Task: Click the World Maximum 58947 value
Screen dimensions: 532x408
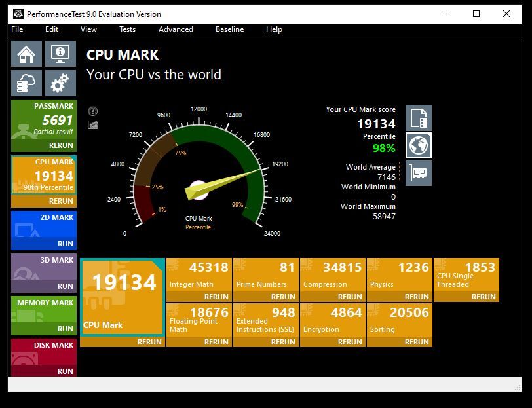Action: pos(384,216)
